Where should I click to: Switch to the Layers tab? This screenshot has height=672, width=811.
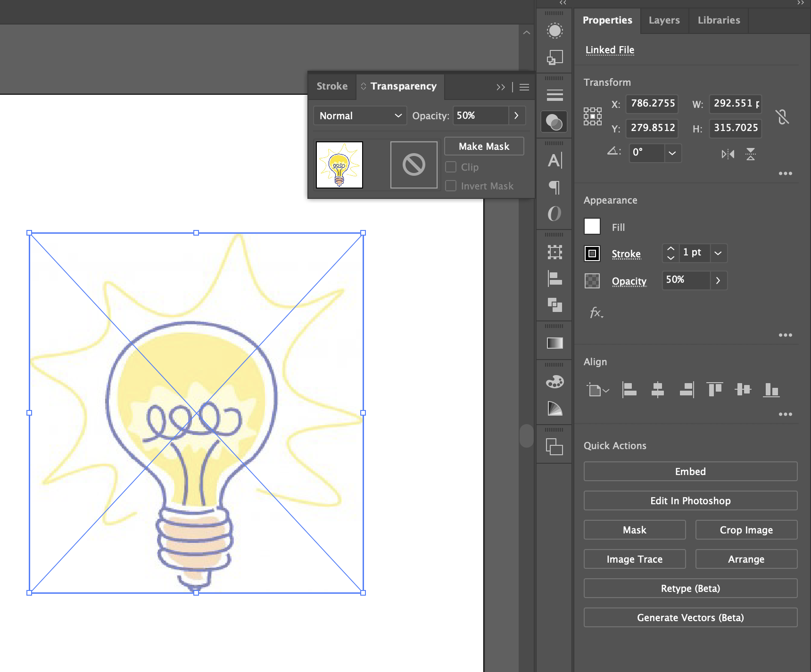(664, 20)
